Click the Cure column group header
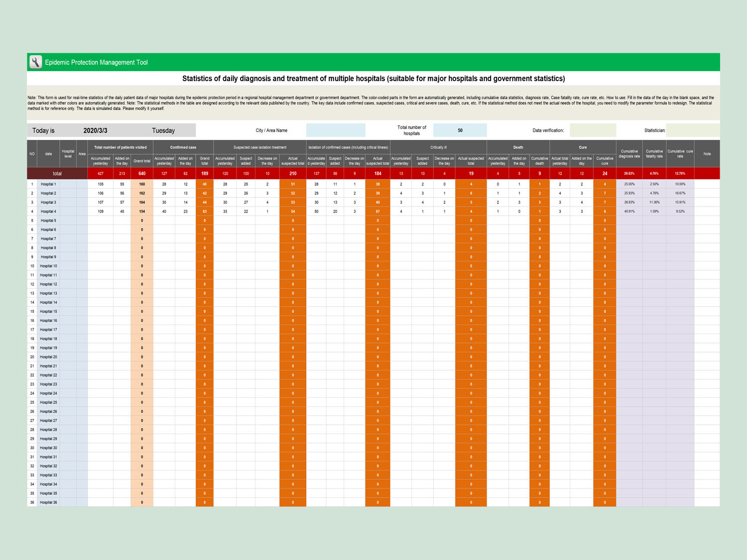747x560 pixels. point(582,147)
